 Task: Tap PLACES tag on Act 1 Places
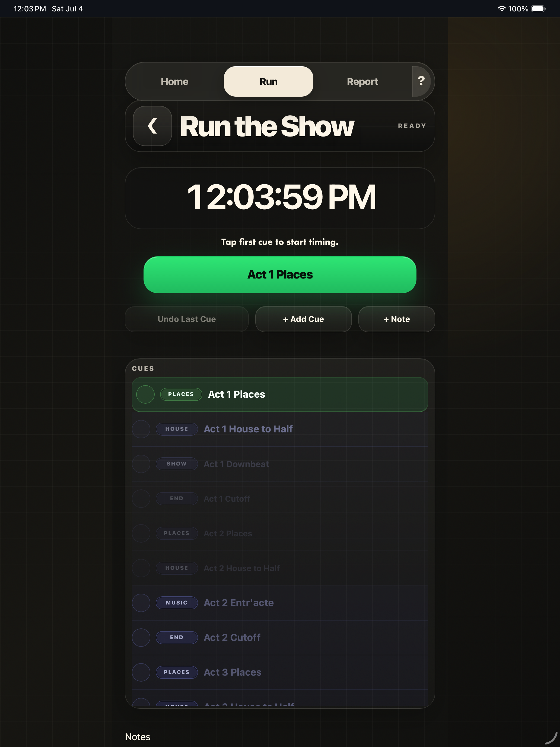click(181, 394)
